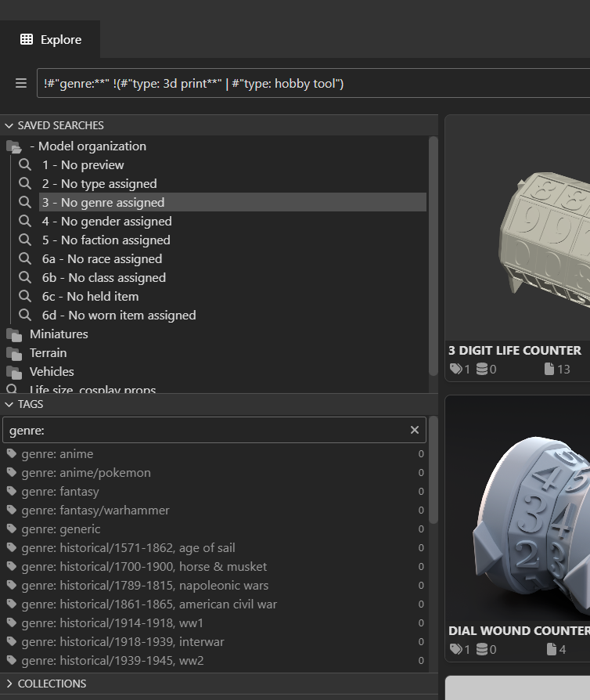This screenshot has width=590, height=700.
Task: Click tag icon beside 'genre: historical/1914-1918, ww1'
Action: [x=12, y=622]
